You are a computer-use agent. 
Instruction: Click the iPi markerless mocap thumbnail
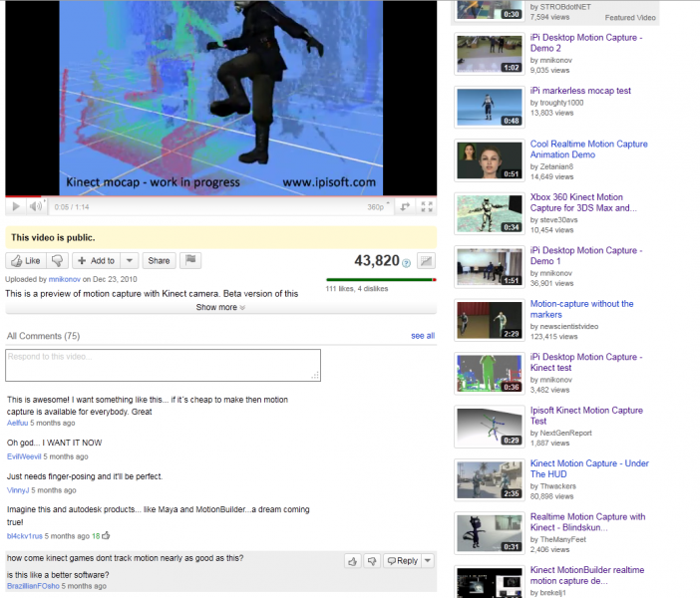[490, 107]
